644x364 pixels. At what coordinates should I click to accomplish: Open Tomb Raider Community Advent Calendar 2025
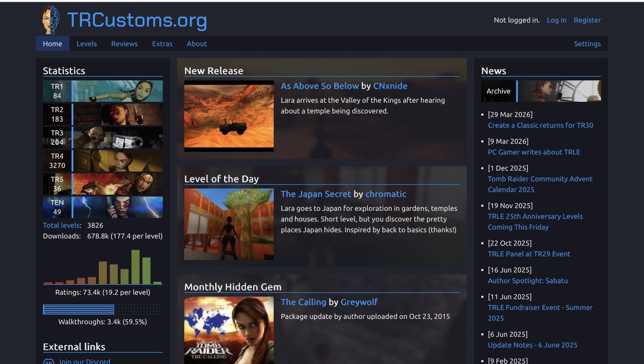click(540, 184)
